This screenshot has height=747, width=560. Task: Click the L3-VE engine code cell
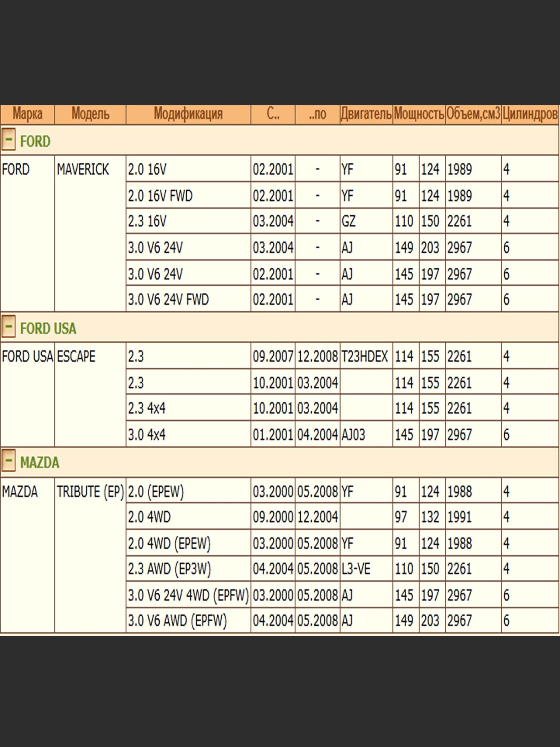tap(356, 569)
